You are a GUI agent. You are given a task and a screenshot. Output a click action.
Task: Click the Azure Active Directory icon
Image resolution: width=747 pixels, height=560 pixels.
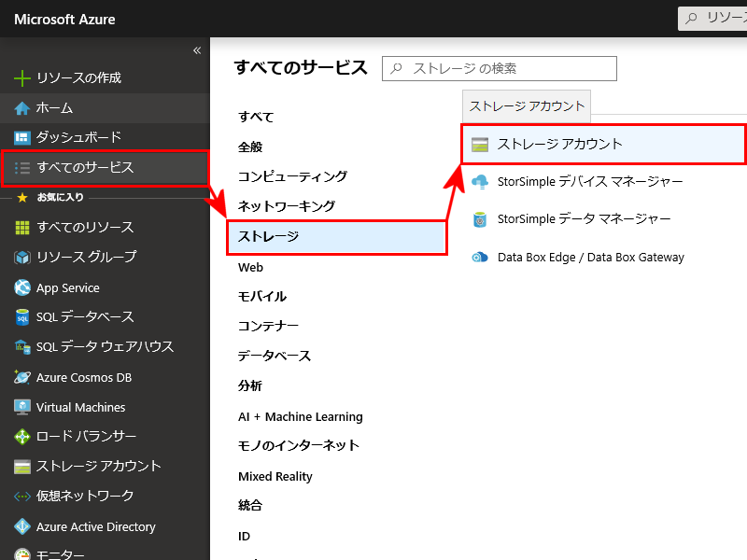click(x=21, y=526)
